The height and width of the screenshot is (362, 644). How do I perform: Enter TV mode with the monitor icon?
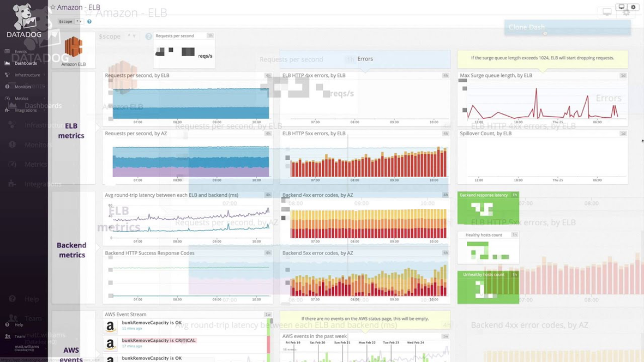[622, 7]
